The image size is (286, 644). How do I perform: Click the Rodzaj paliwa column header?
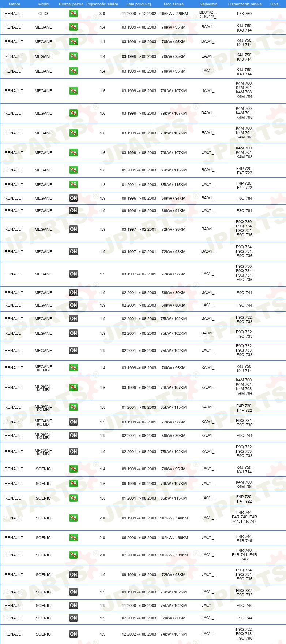[71, 4]
